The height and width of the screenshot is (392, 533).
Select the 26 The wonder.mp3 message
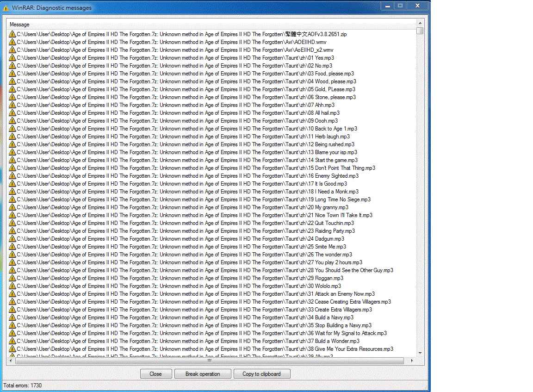(x=180, y=254)
